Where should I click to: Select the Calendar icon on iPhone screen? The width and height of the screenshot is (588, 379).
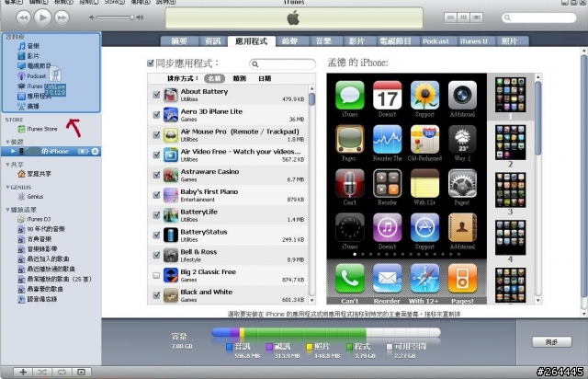pyautogui.click(x=387, y=95)
